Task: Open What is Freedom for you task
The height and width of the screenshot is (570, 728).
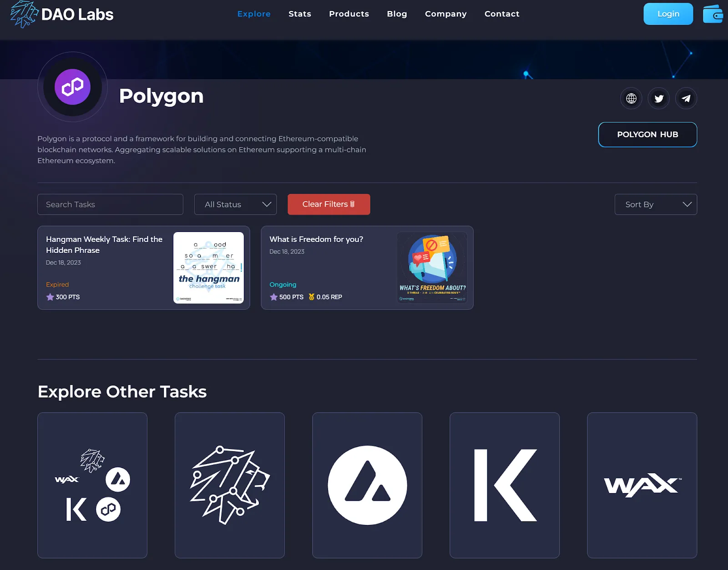Action: pyautogui.click(x=316, y=239)
